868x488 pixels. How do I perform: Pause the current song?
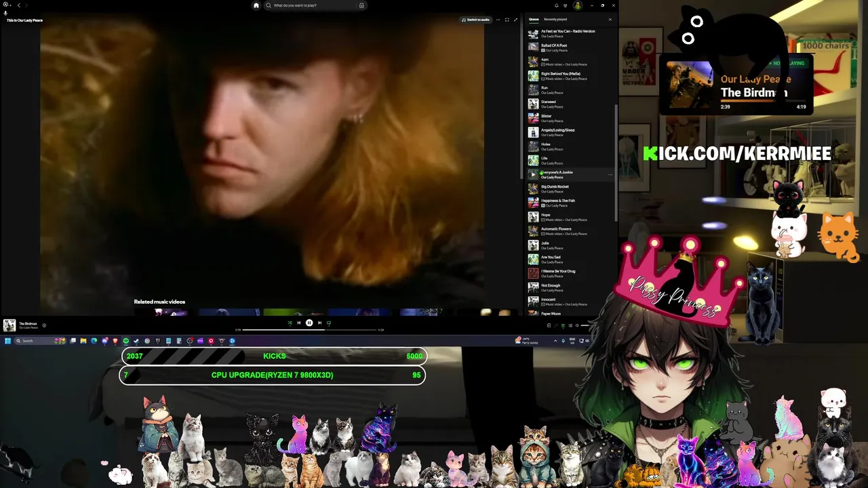coord(309,323)
